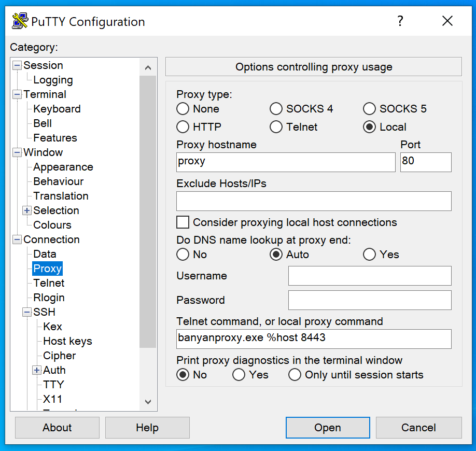This screenshot has height=451, width=476.
Task: Select the Local proxy type
Action: tap(384, 127)
